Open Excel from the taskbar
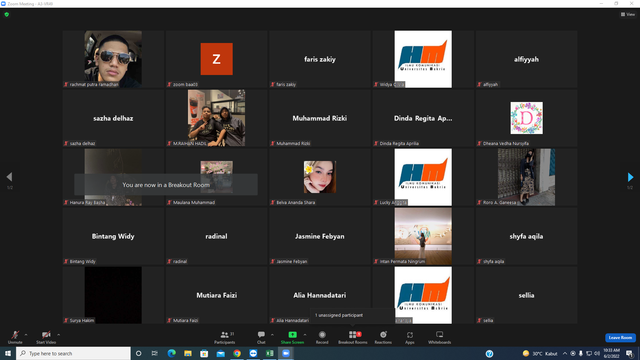The image size is (640, 360). pyautogui.click(x=269, y=353)
